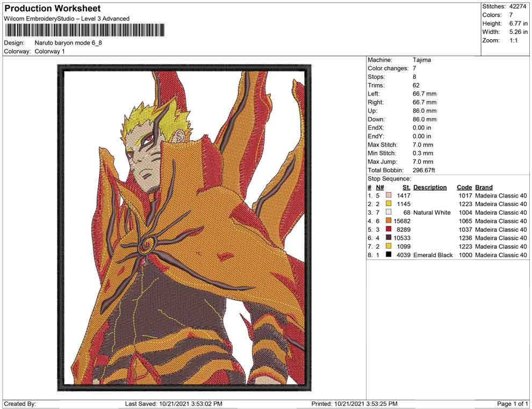This screenshot has height=409, width=532.
Task: Click the Trims value 62
Action: click(x=416, y=85)
